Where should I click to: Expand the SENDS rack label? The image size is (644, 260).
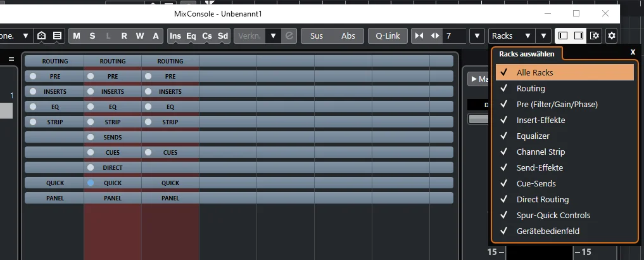tap(113, 137)
